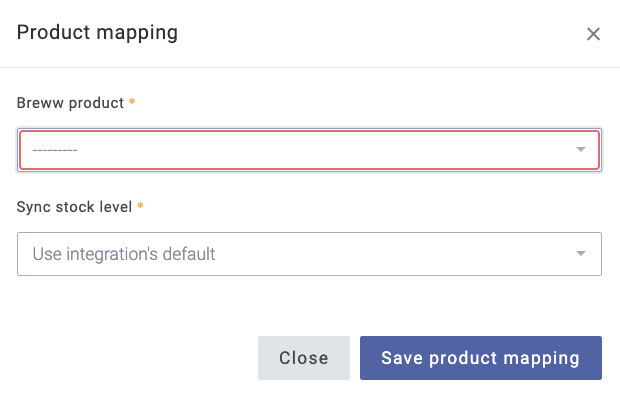
Task: Click the asterisk next to Sync stock level
Action: pyautogui.click(x=140, y=206)
